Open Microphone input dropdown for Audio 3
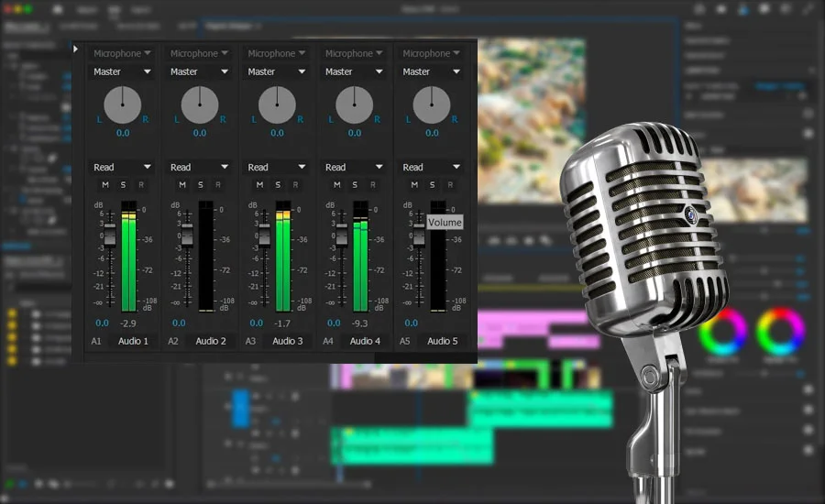This screenshot has width=825, height=504. click(x=276, y=53)
